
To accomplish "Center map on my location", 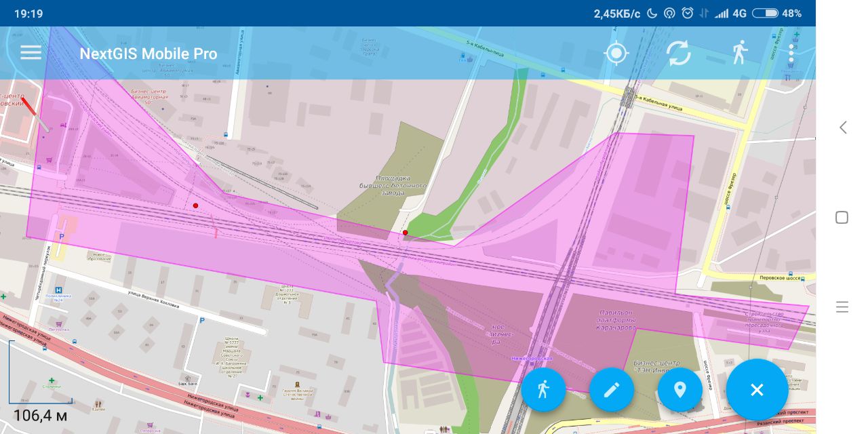I will tap(616, 53).
